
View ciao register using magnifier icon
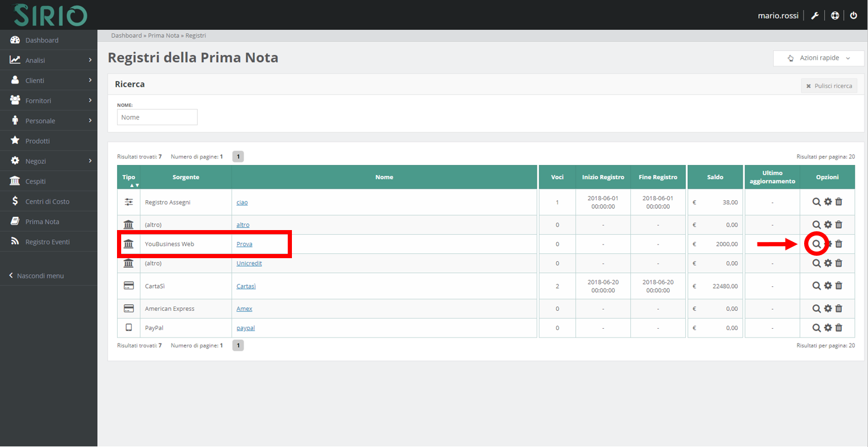pyautogui.click(x=816, y=202)
